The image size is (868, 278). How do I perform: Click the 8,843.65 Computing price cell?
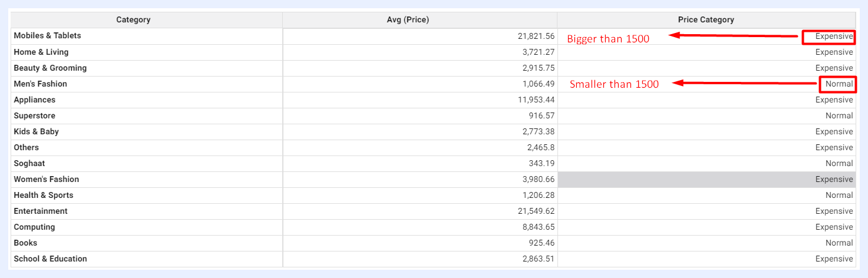(x=420, y=227)
